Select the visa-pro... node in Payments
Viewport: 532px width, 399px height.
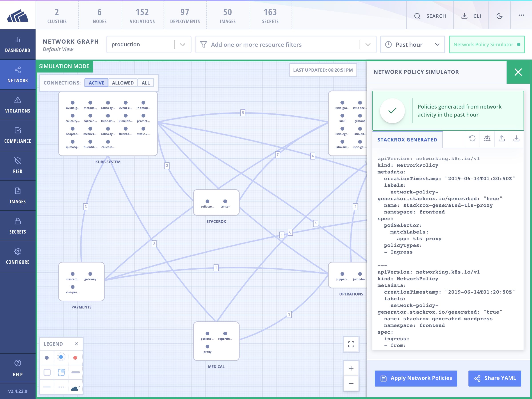(73, 287)
